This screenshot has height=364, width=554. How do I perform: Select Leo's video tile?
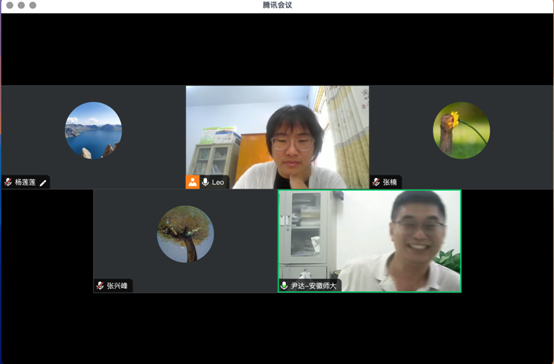point(277,137)
